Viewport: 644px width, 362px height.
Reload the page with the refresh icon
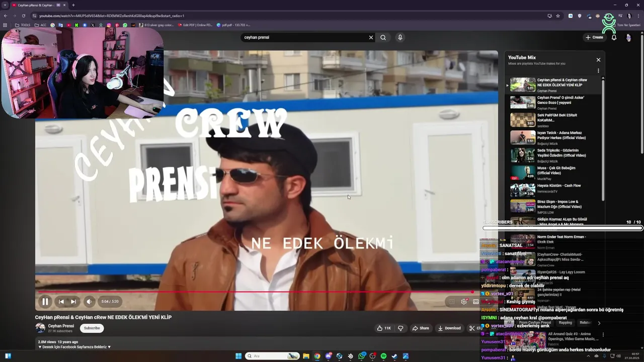pyautogui.click(x=23, y=16)
